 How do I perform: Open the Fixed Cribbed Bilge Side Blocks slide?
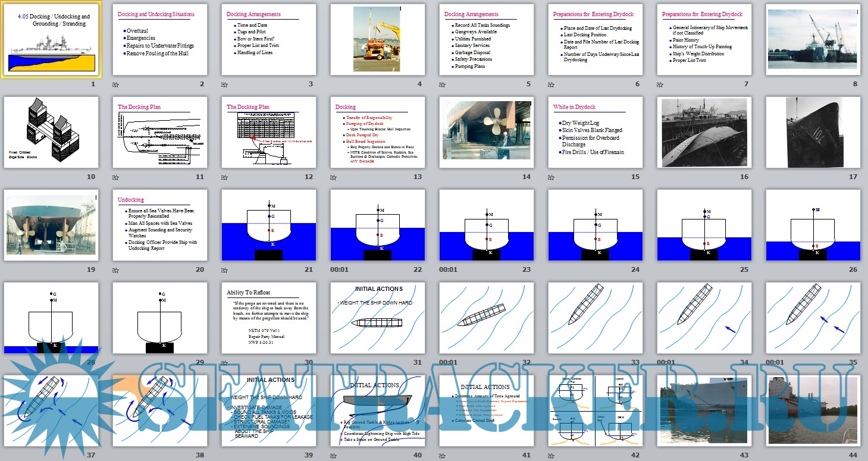tap(52, 133)
